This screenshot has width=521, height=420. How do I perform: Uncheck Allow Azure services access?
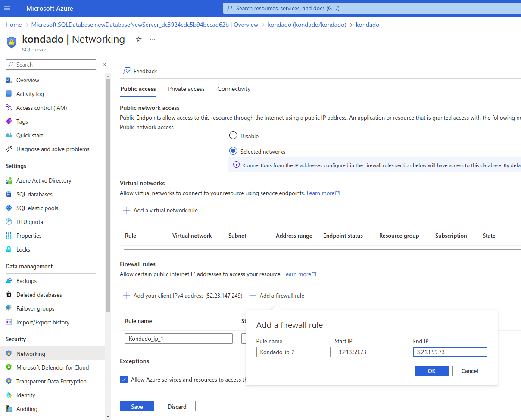pyautogui.click(x=124, y=380)
